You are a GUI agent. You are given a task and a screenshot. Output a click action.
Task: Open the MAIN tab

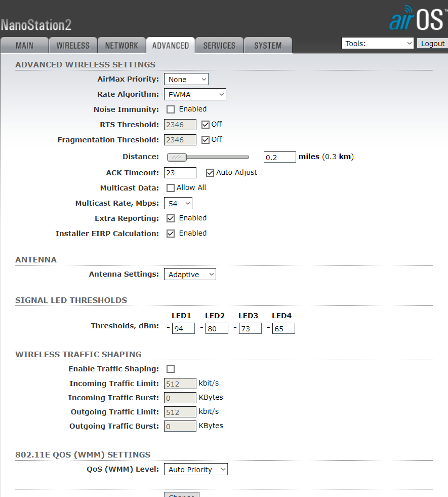(x=25, y=45)
